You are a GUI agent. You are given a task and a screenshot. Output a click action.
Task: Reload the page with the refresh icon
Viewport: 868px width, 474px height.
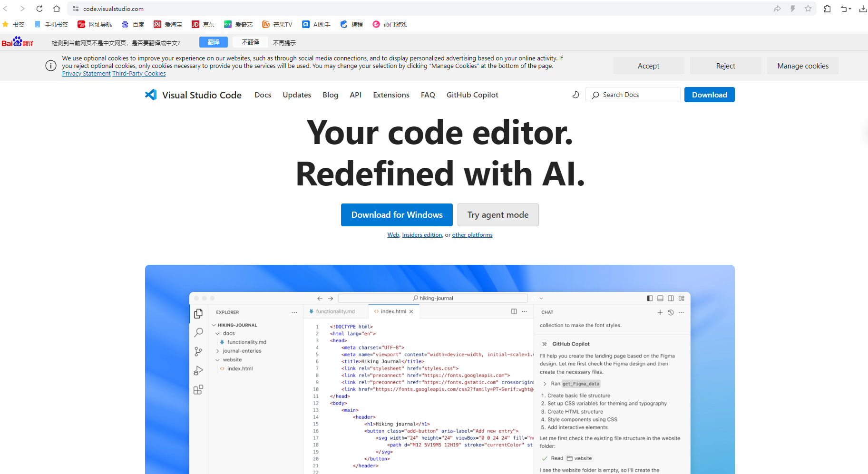[39, 9]
